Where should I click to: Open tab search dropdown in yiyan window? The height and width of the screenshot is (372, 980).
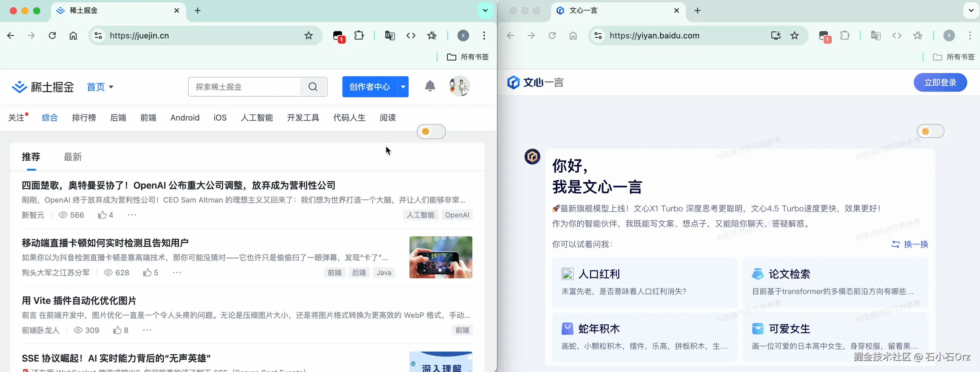pos(971,10)
